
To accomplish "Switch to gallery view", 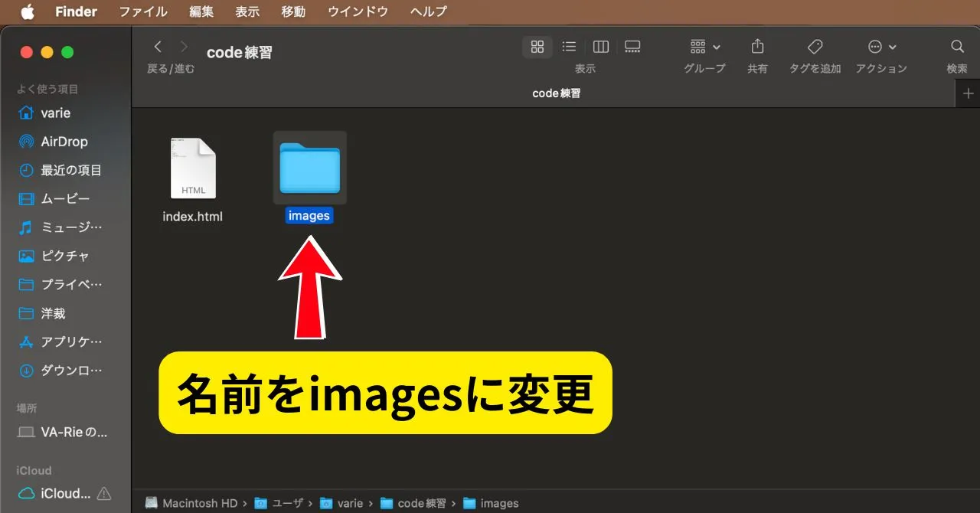I will (x=632, y=47).
